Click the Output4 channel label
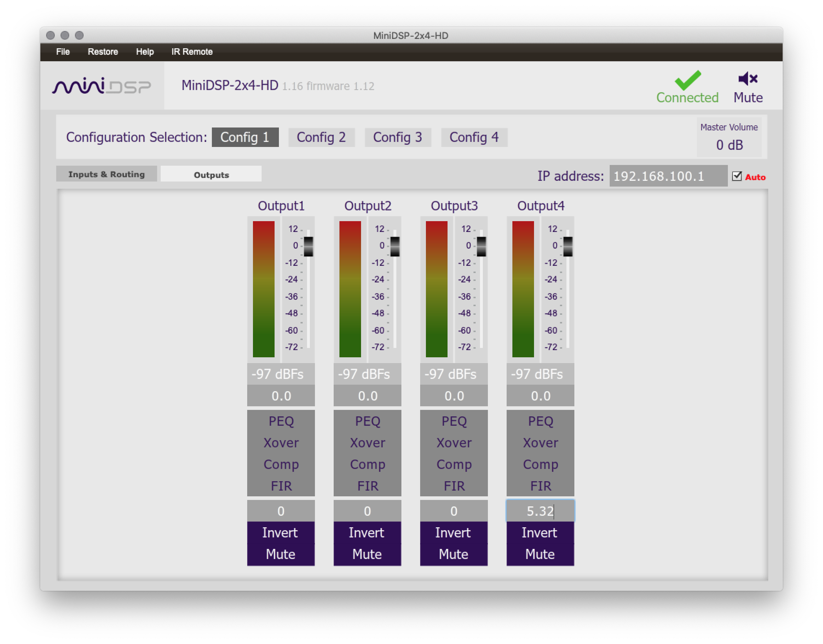 point(540,206)
